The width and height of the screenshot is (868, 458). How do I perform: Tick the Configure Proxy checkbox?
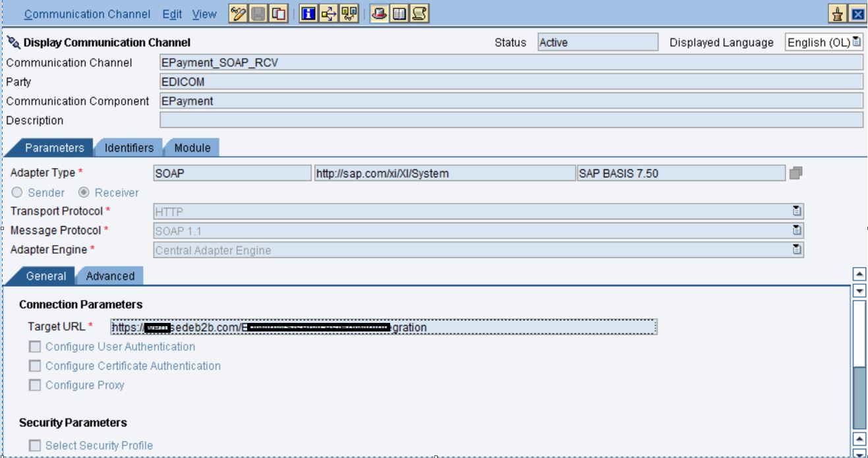[x=34, y=385]
